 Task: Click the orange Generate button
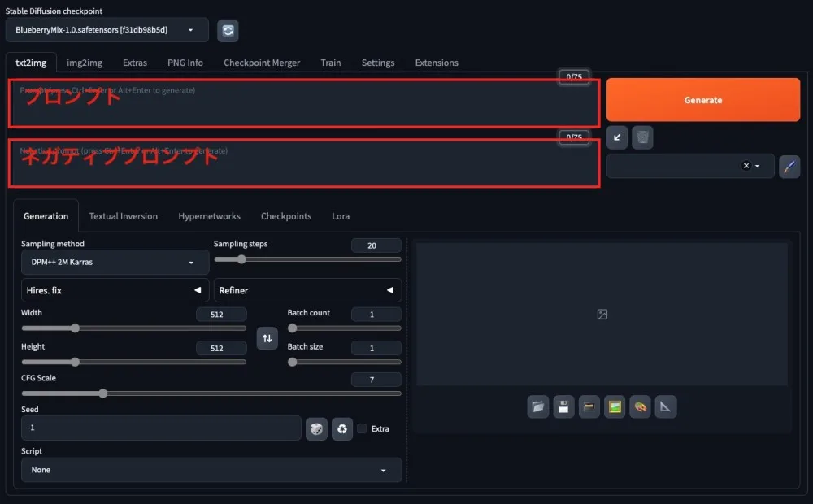703,100
